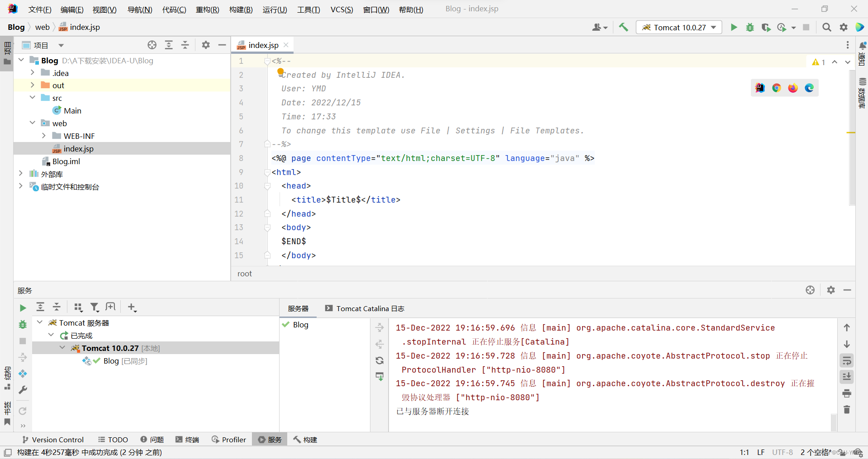Select Blog.iml file in project tree
Viewport: 868px width, 459px height.
tap(66, 161)
